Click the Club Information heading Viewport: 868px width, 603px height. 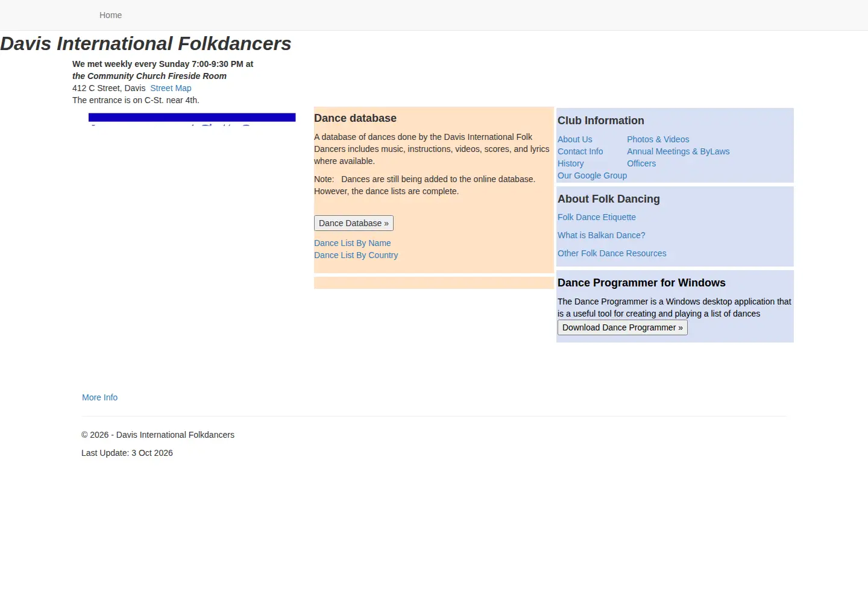pyautogui.click(x=600, y=121)
